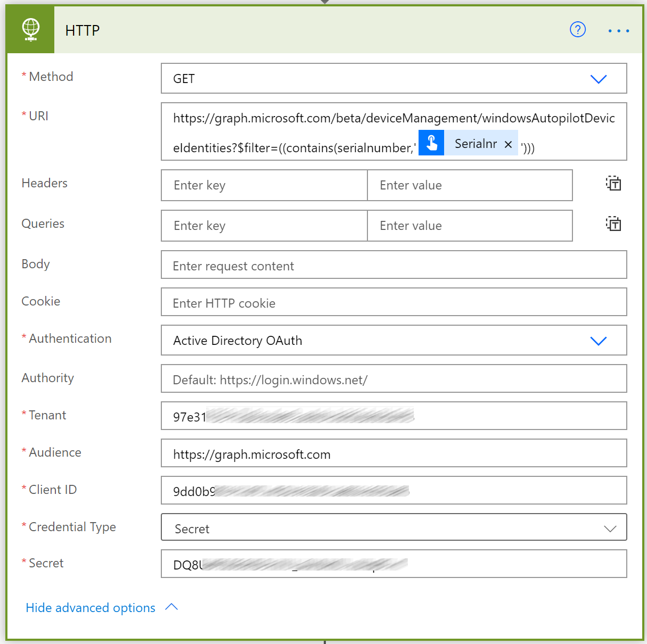This screenshot has height=644, width=647.
Task: Click the Queries switch-to-text-mode icon
Action: click(x=613, y=224)
